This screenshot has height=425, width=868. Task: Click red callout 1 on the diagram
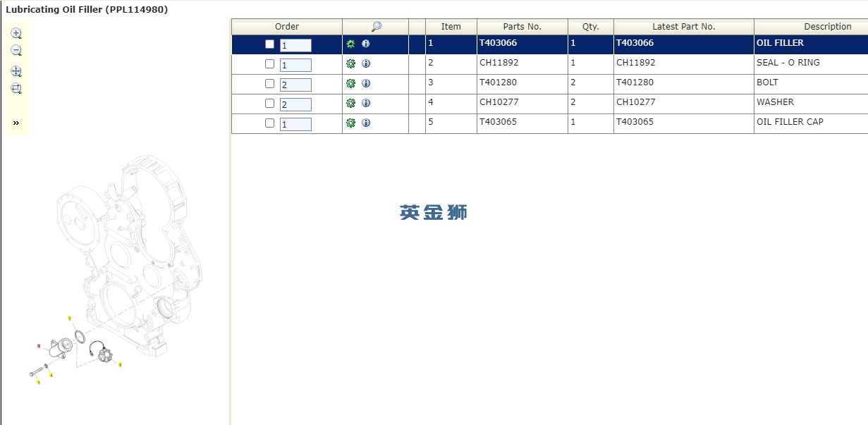coord(39,346)
